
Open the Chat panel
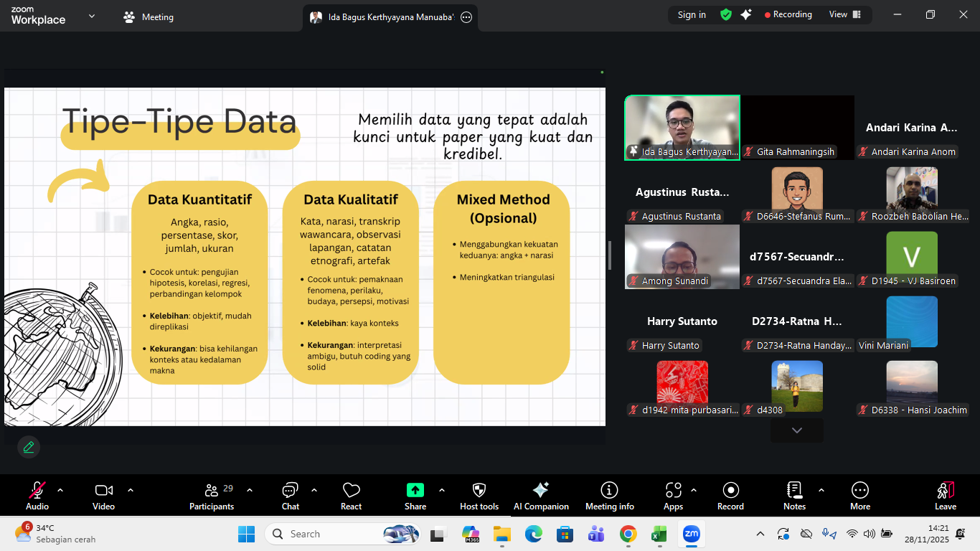click(x=290, y=496)
